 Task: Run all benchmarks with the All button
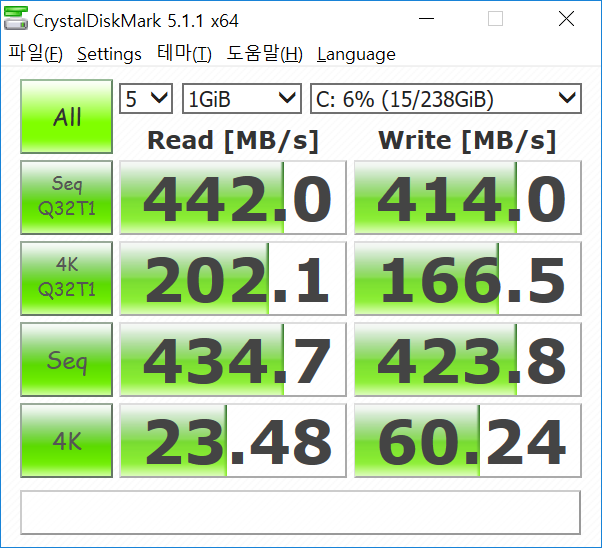[x=66, y=116]
